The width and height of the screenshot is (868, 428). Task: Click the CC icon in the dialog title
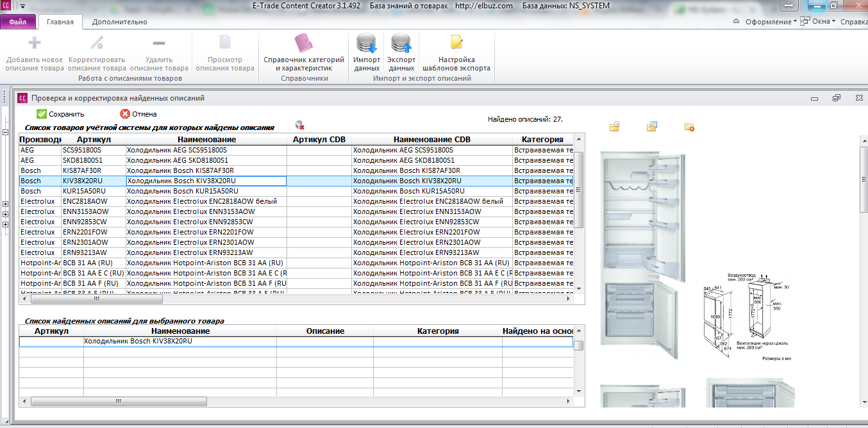(22, 98)
